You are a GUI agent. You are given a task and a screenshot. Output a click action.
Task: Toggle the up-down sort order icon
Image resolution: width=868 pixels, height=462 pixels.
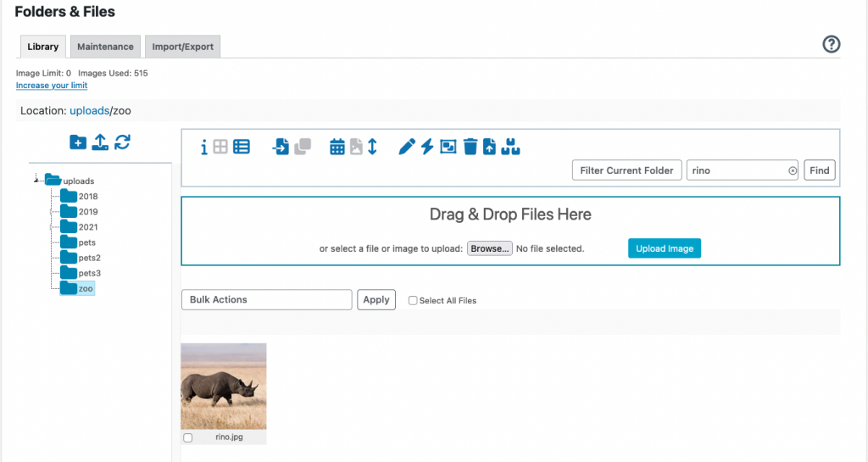point(373,147)
